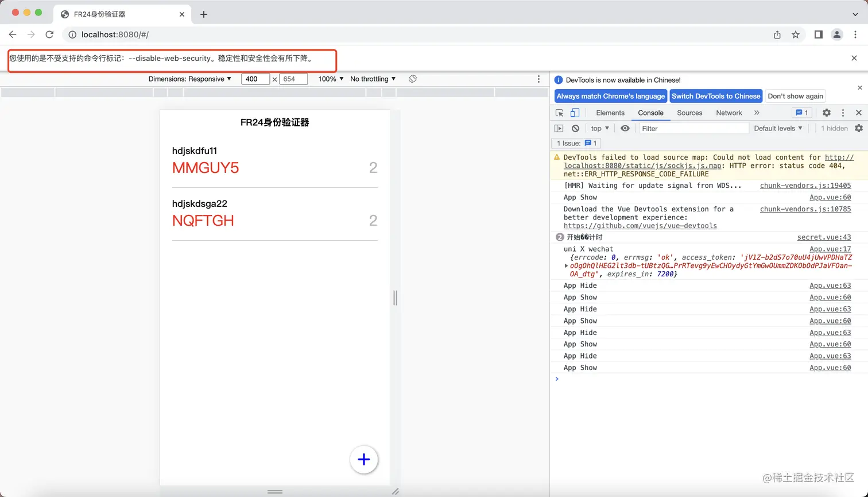The height and width of the screenshot is (497, 868).
Task: Dismiss the disable-web-security warning bar
Action: click(854, 58)
